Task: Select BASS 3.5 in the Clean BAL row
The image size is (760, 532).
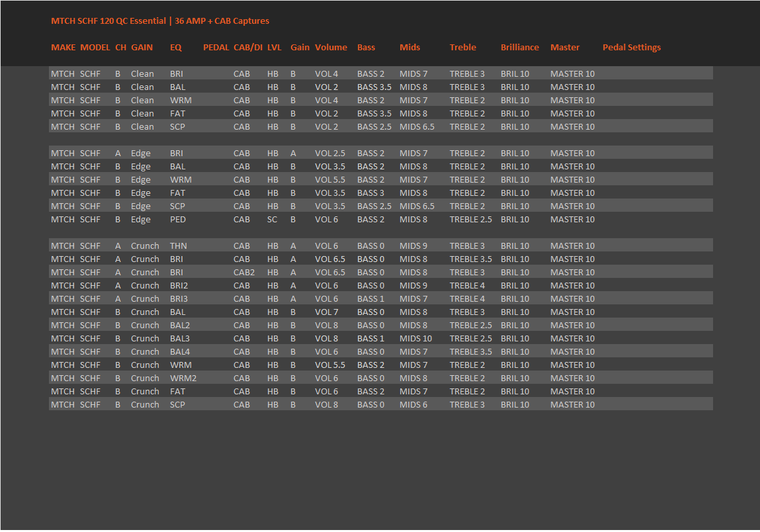Action: tap(374, 87)
